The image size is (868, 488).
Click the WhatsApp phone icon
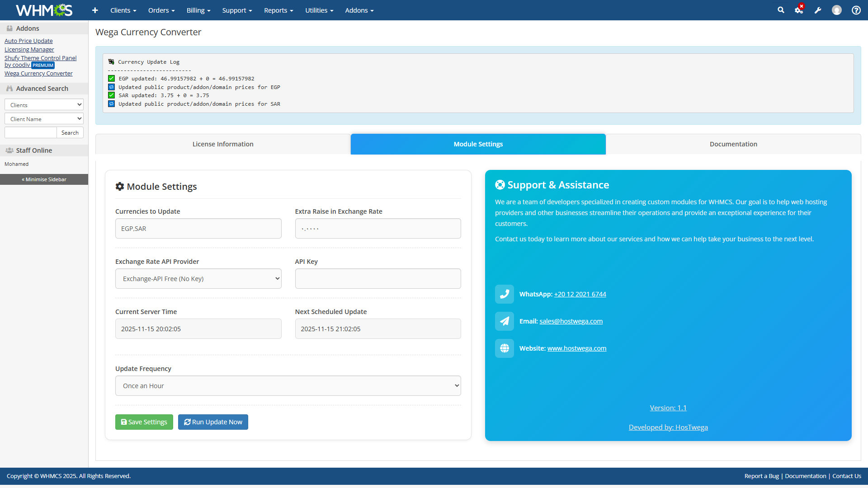pyautogui.click(x=505, y=294)
